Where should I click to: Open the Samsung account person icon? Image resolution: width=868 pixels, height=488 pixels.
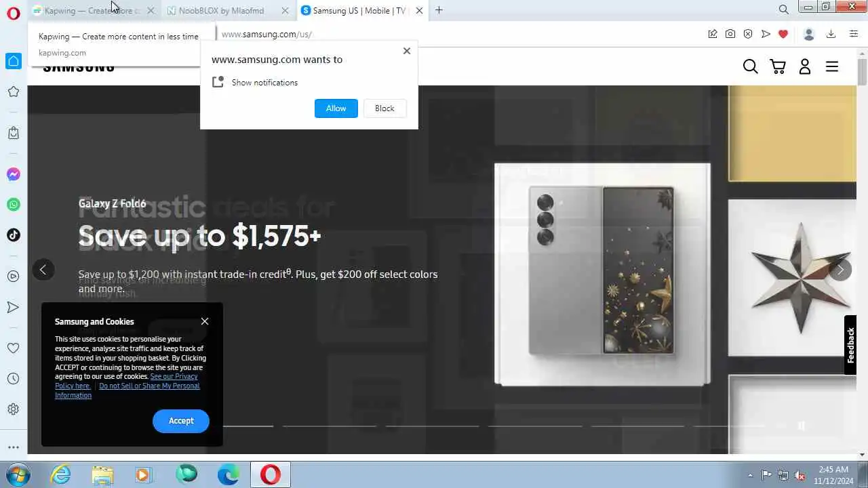(x=805, y=66)
